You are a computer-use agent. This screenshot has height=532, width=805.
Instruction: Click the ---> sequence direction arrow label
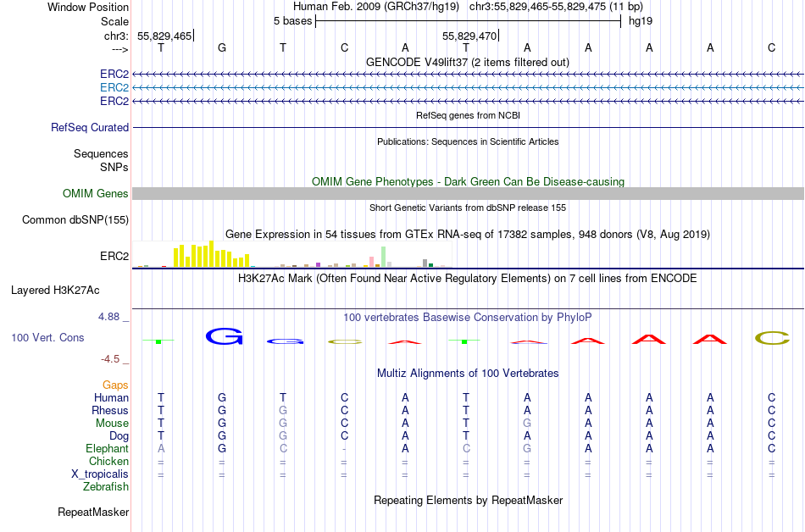click(120, 49)
